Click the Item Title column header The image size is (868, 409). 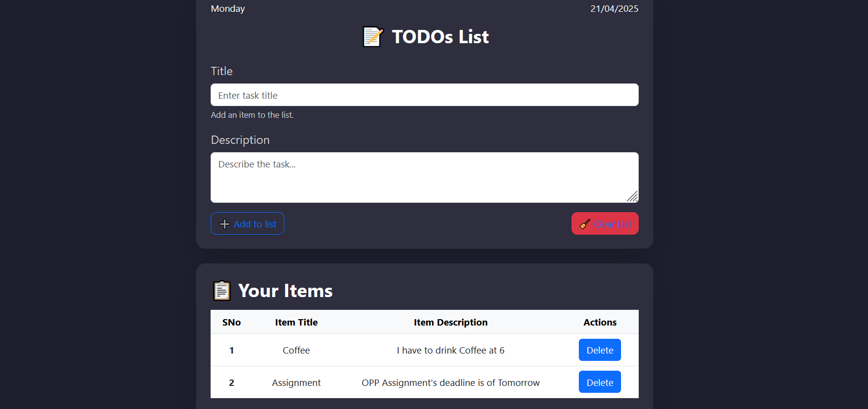point(296,323)
